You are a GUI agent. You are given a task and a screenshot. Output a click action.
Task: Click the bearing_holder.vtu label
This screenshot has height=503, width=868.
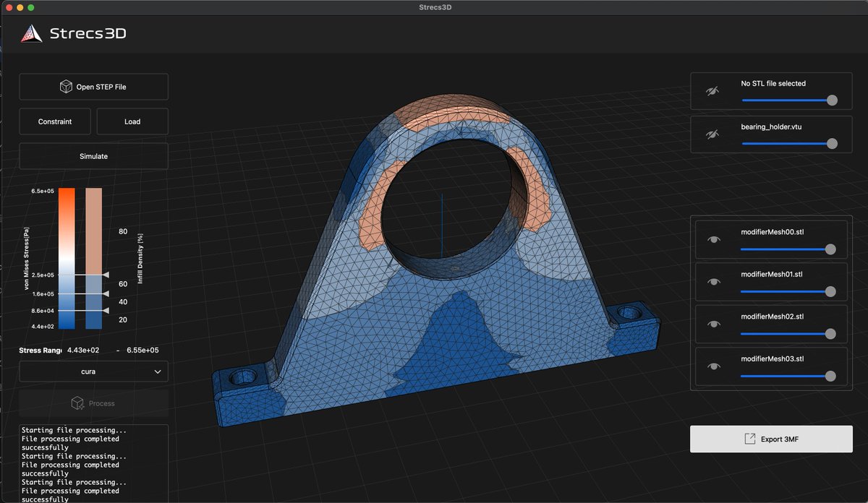pyautogui.click(x=771, y=126)
